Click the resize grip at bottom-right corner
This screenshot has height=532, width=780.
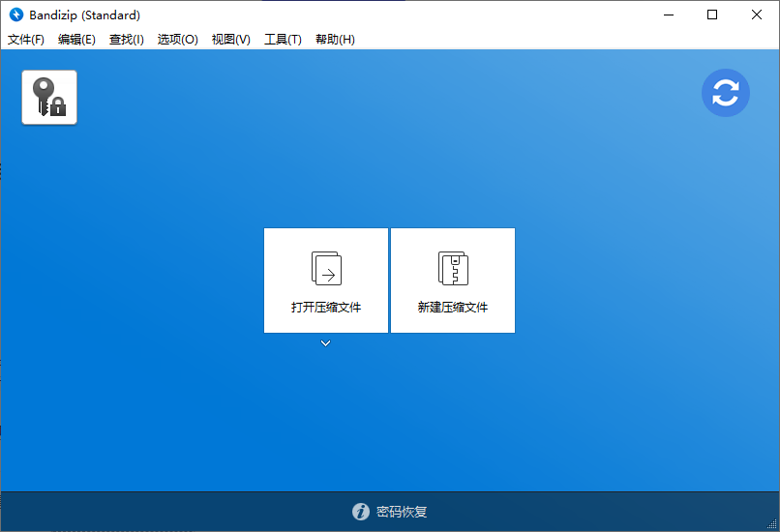pos(772,523)
